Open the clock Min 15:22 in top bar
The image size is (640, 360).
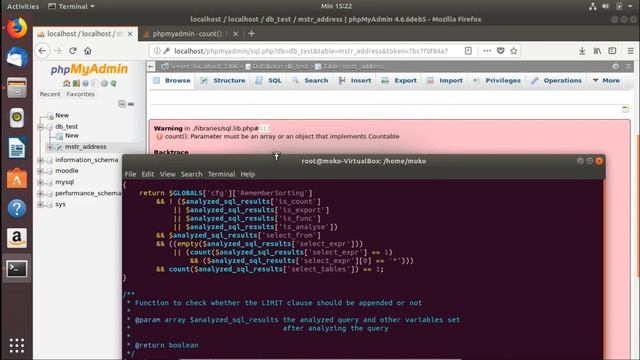tap(336, 6)
